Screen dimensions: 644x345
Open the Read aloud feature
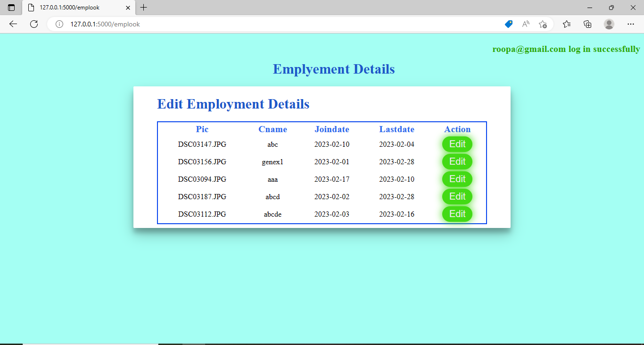[525, 24]
